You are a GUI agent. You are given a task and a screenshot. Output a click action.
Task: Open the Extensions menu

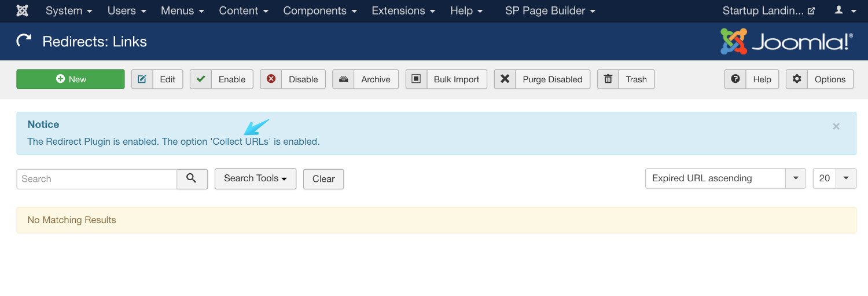click(x=404, y=10)
